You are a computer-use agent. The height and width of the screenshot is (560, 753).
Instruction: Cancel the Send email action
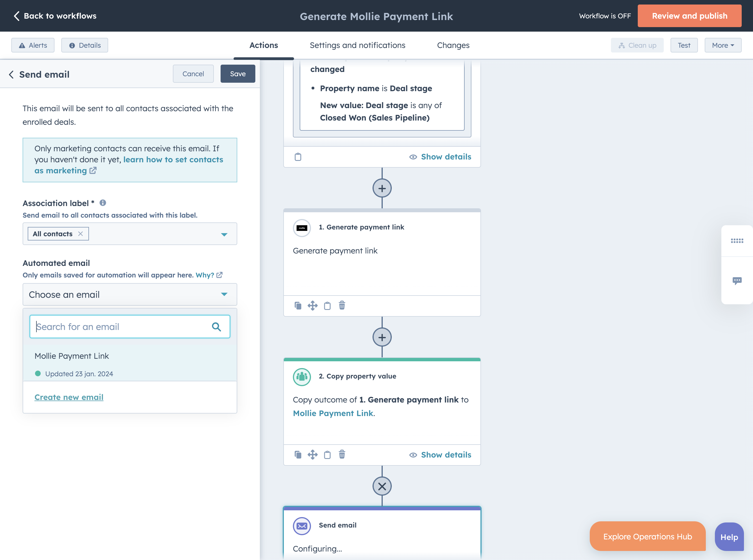(193, 74)
